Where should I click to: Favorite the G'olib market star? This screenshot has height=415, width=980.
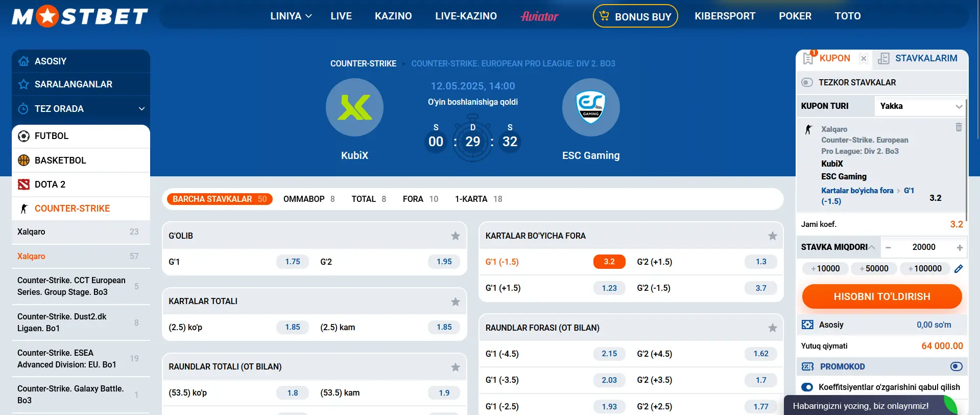pyautogui.click(x=456, y=236)
